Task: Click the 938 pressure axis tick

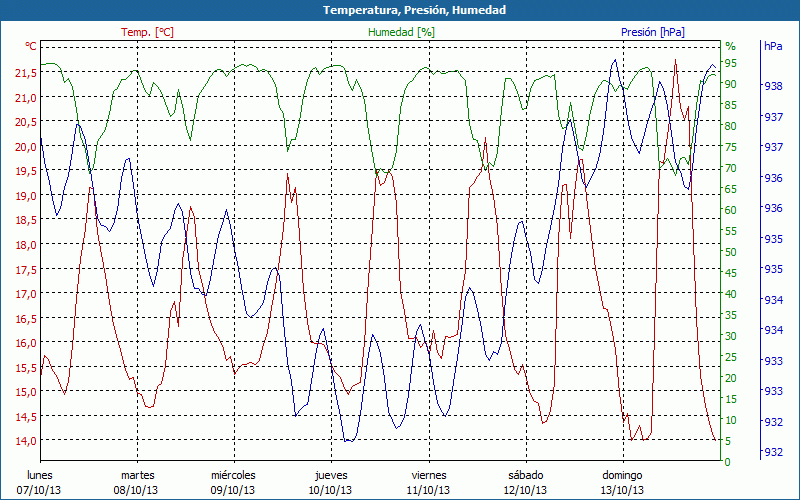Action: (773, 87)
